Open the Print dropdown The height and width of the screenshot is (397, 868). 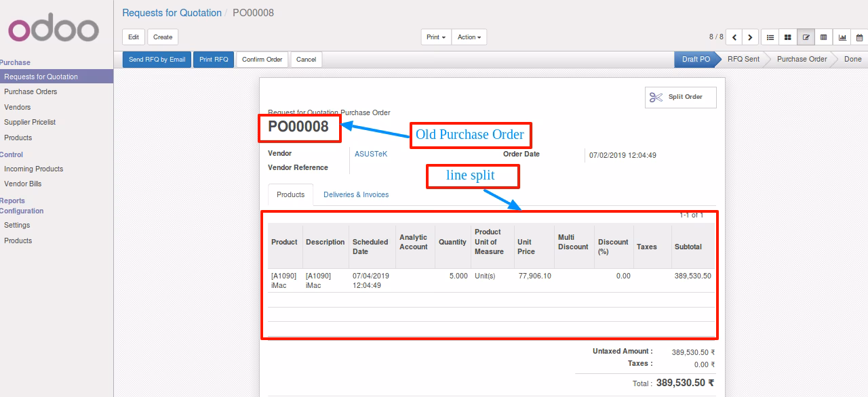tap(436, 37)
